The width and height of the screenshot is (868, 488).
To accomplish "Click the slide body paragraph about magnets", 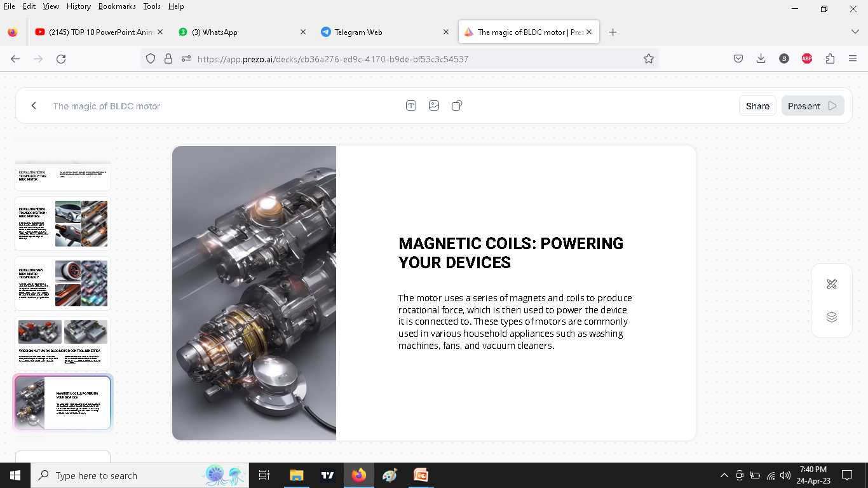I will [x=515, y=322].
